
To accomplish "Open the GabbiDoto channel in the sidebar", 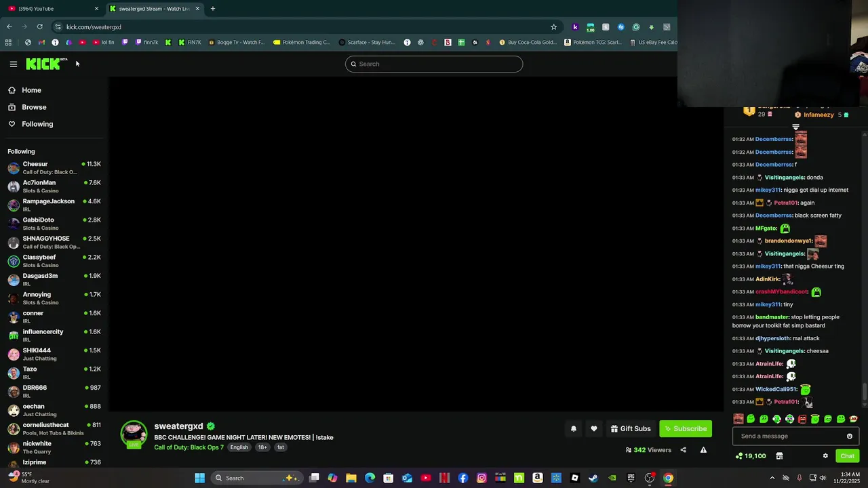I will (54, 224).
